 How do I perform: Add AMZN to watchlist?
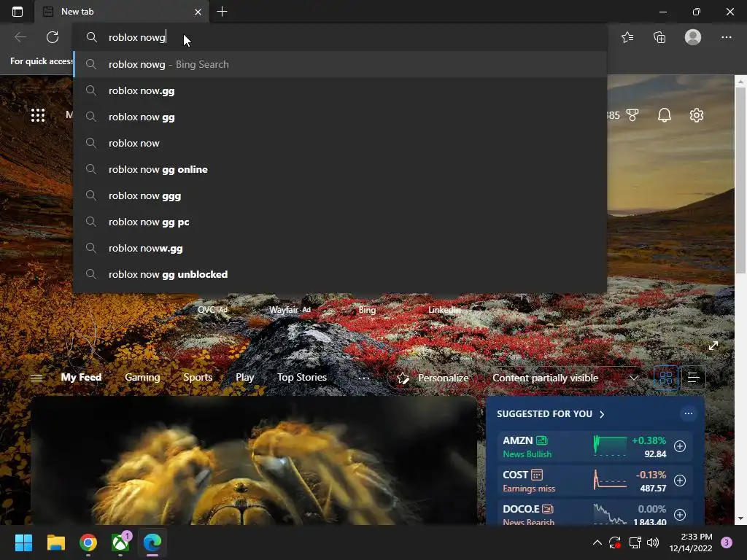tap(680, 446)
